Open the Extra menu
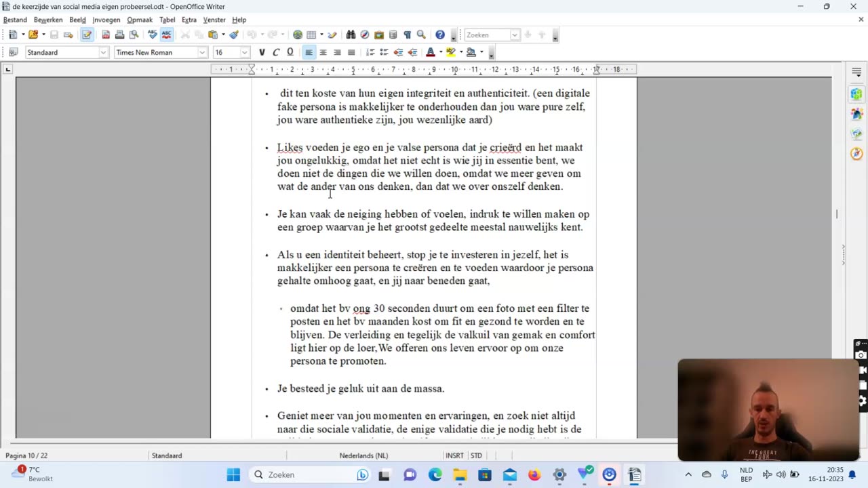The width and height of the screenshot is (868, 488). click(189, 20)
